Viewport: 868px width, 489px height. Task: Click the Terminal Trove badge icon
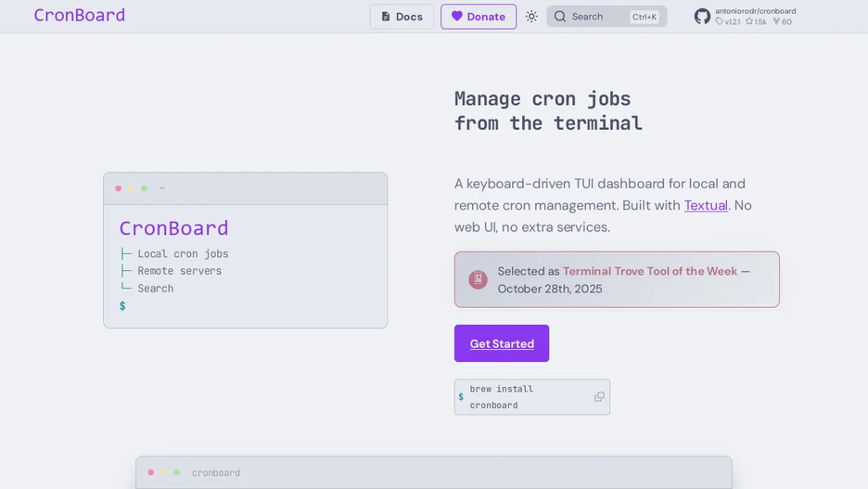point(479,279)
